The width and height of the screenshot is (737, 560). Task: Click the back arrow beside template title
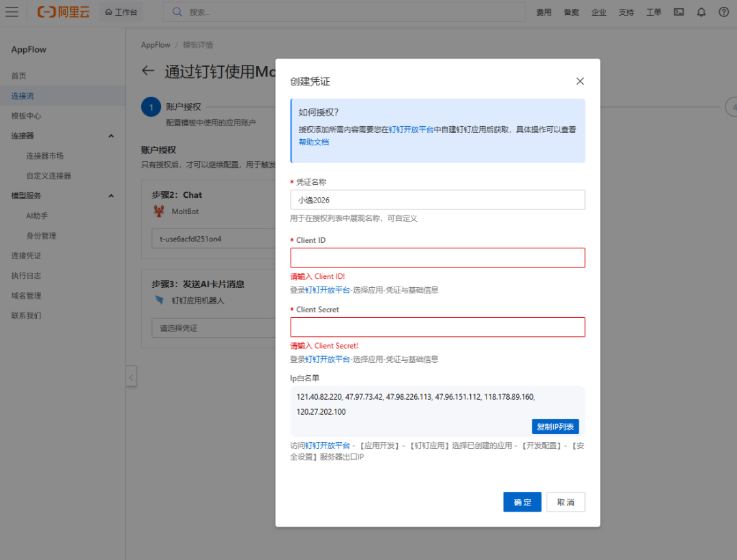pos(148,72)
